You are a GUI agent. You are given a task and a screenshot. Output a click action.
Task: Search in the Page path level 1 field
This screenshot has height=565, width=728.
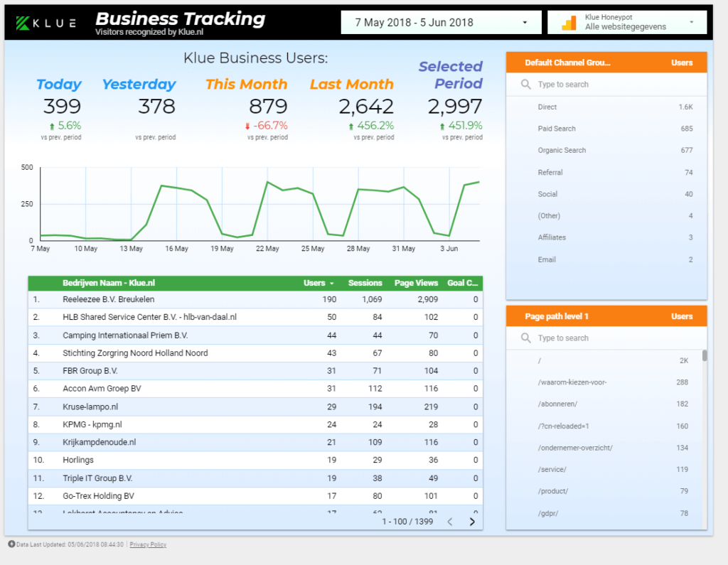[x=606, y=338]
